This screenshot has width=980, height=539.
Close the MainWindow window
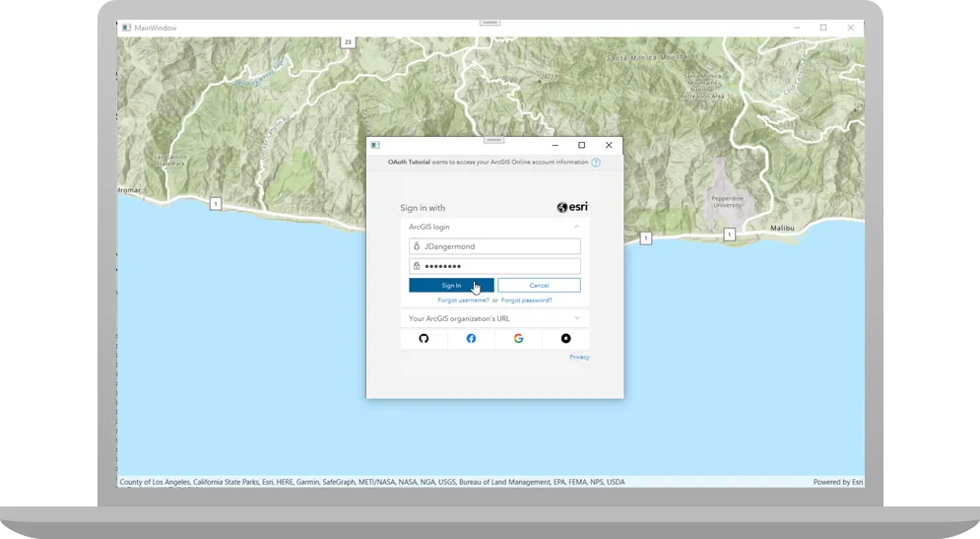point(851,28)
